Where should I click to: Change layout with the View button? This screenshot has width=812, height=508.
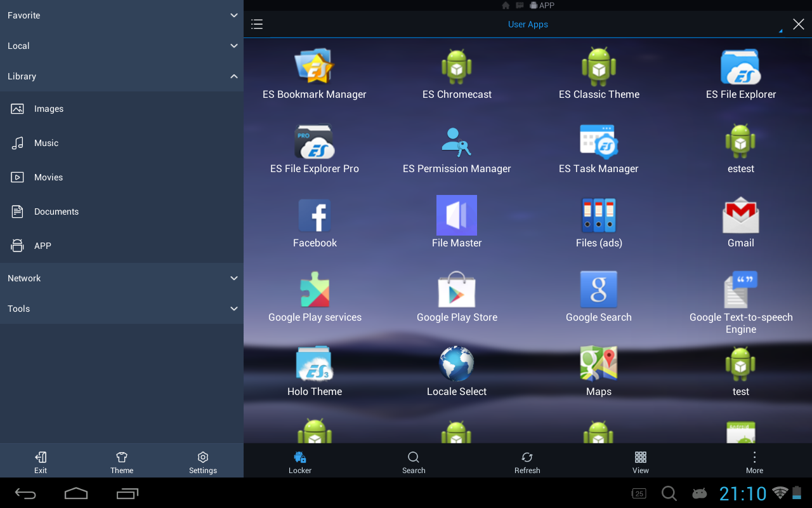[x=641, y=462]
